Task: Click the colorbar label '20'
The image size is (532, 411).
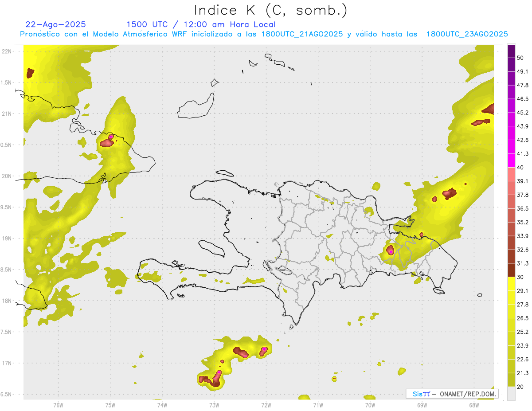Action: pyautogui.click(x=520, y=387)
